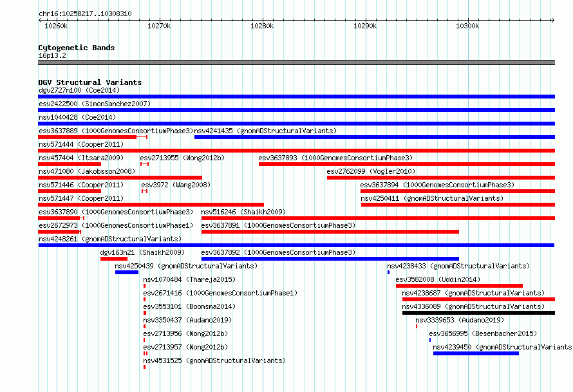Click the 10270k ruler tick label
This screenshot has height=392, width=573.
[x=159, y=26]
